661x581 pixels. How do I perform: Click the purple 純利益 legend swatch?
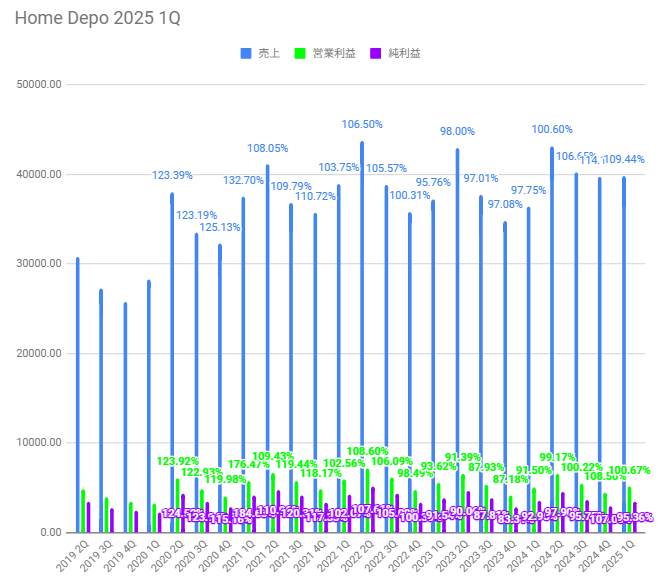pos(375,54)
